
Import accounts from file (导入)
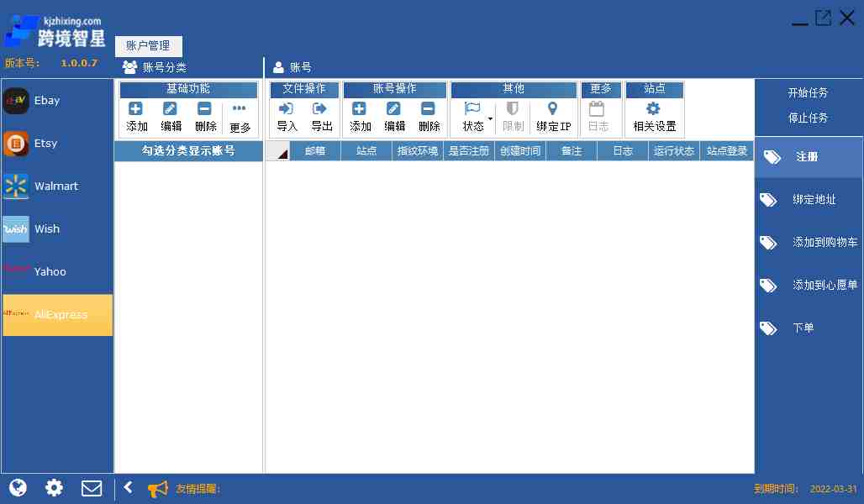click(287, 117)
